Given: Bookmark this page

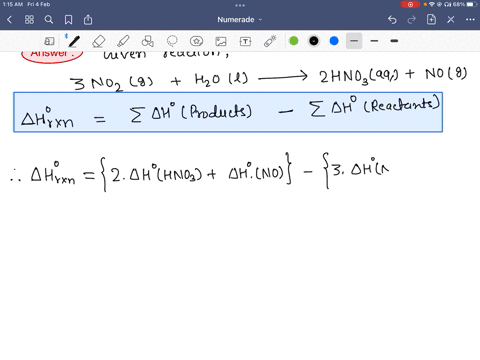Looking at the screenshot, I should tap(68, 20).
